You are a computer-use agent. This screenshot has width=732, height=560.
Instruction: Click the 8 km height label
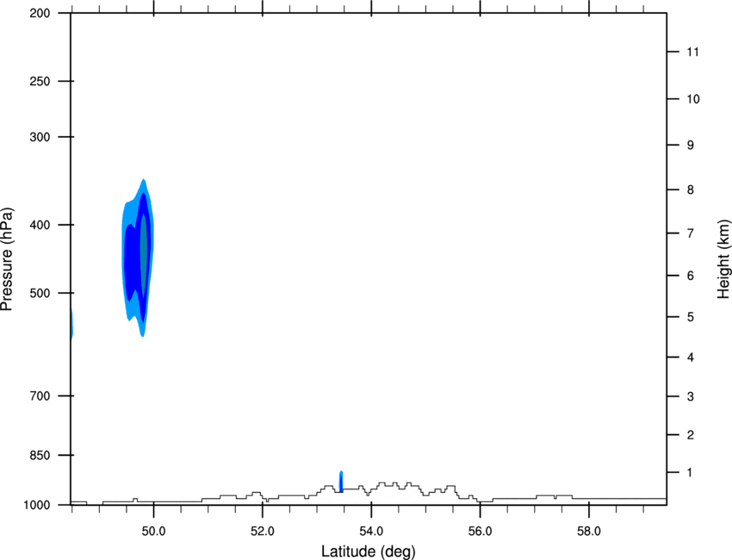tap(691, 190)
